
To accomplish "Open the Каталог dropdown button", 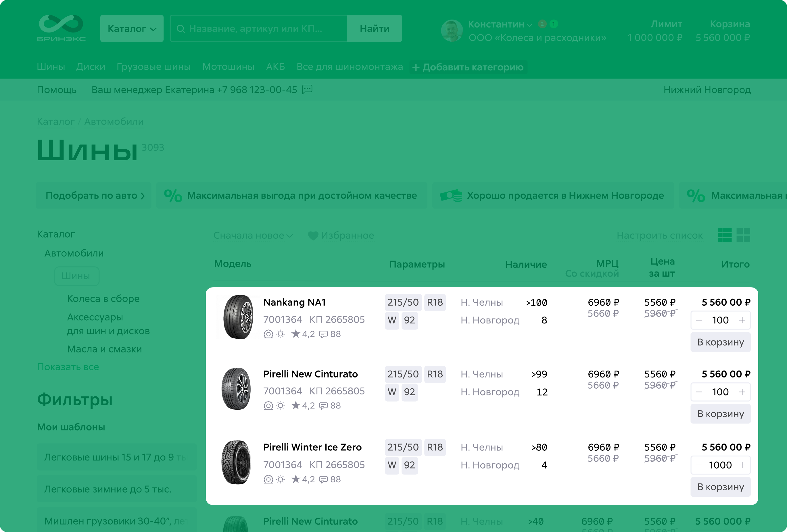I will 132,28.
